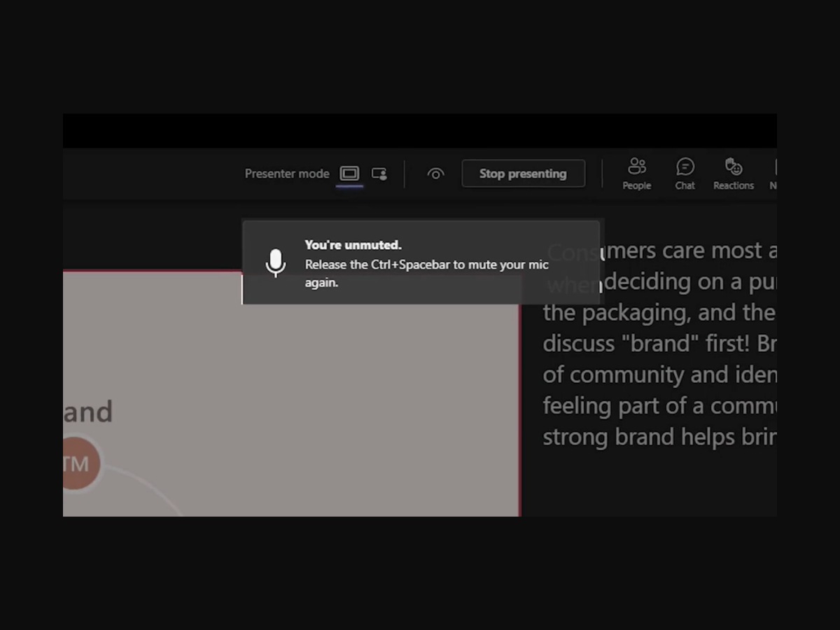This screenshot has height=630, width=840.
Task: Select the standout presenter mode icon
Action: [379, 174]
